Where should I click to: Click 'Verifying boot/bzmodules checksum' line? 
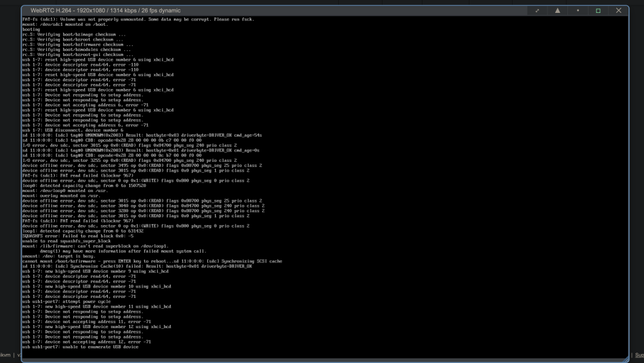(x=77, y=50)
